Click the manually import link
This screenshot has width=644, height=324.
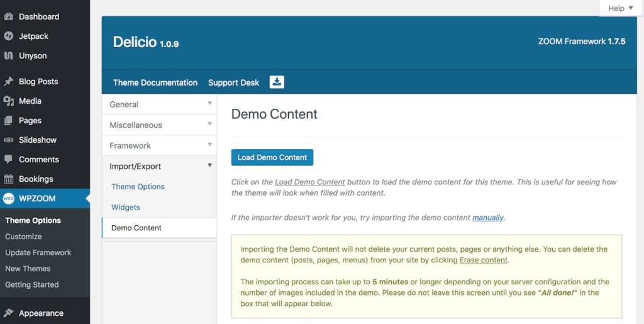(x=487, y=218)
